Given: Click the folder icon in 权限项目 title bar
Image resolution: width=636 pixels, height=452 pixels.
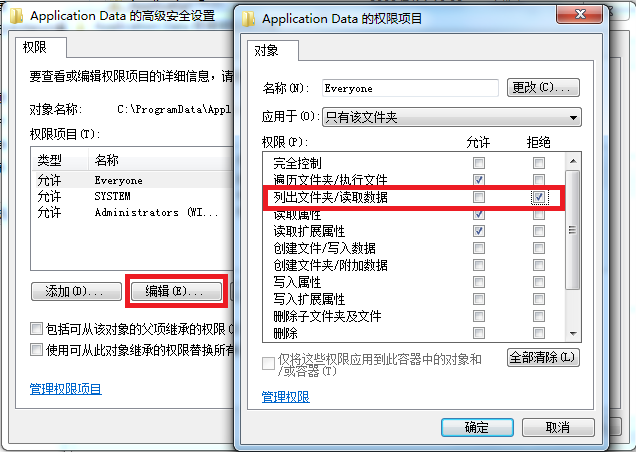Looking at the screenshot, I should (249, 18).
